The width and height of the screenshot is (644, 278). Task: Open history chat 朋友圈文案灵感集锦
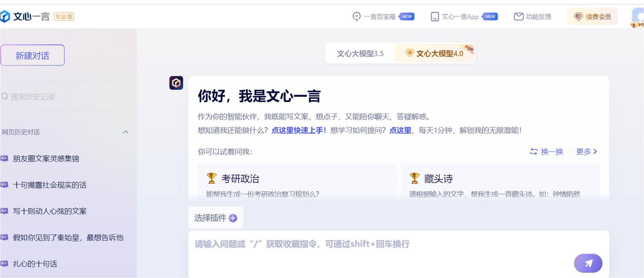click(x=46, y=159)
